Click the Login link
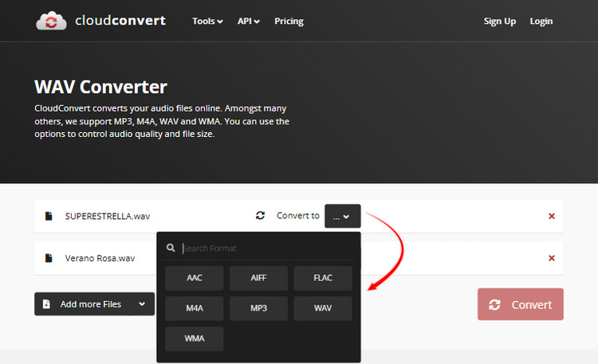Viewport: 598px width, 364px height. point(541,22)
